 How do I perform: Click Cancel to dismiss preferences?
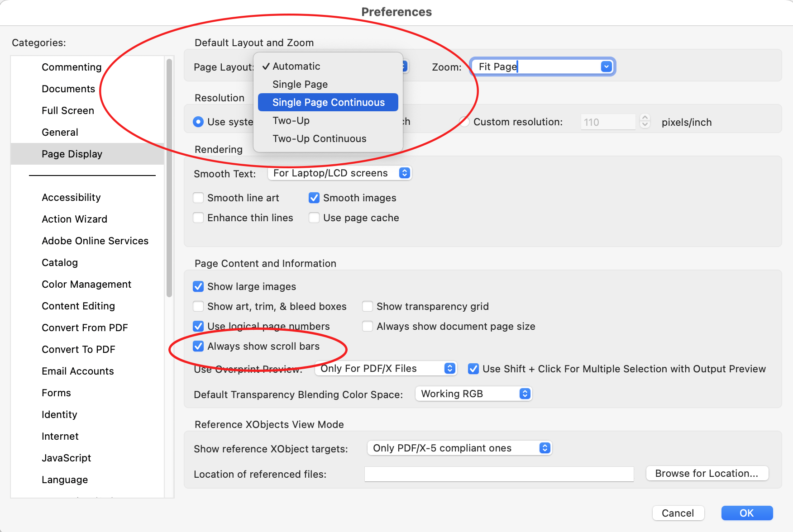(678, 513)
